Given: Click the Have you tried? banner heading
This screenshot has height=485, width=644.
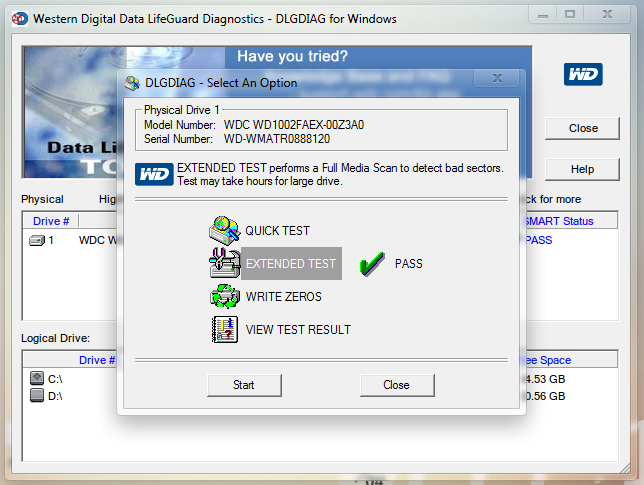Looking at the screenshot, I should 292,56.
